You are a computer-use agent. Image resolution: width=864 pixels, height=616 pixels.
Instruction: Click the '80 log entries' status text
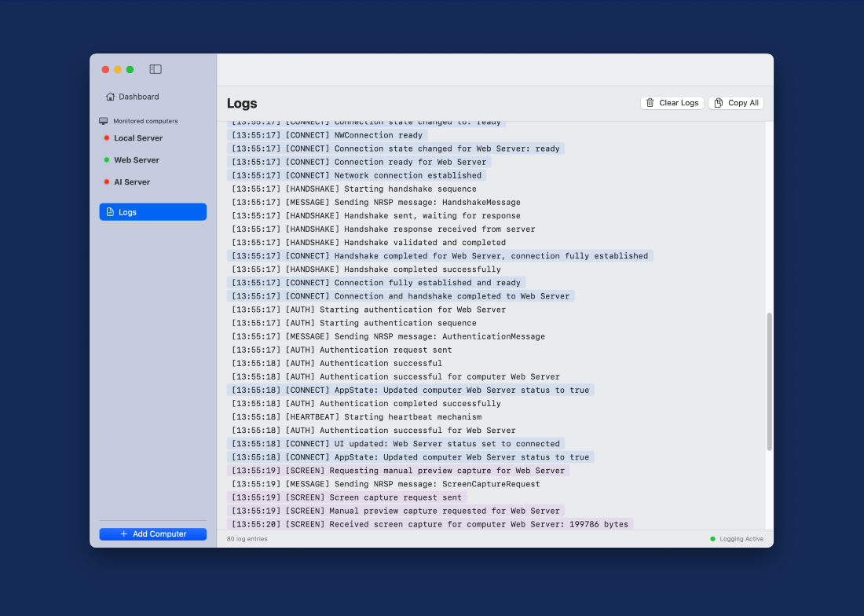point(247,539)
